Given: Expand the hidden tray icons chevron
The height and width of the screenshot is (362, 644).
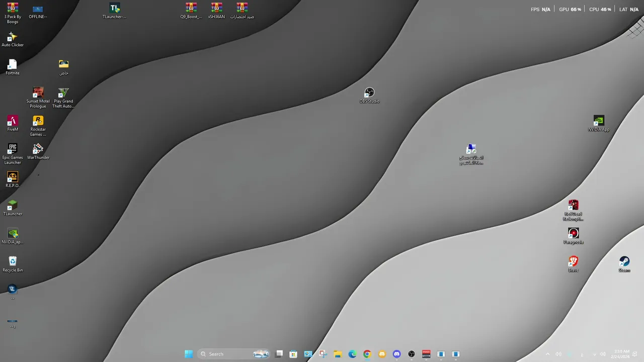Looking at the screenshot, I should 547,354.
